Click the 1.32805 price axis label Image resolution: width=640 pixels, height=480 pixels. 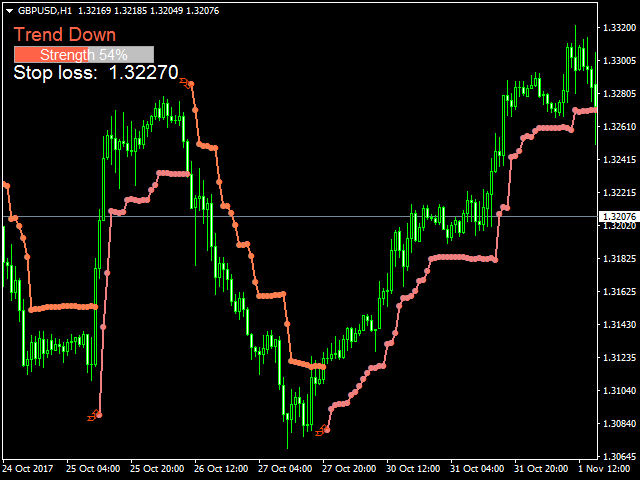pos(619,93)
